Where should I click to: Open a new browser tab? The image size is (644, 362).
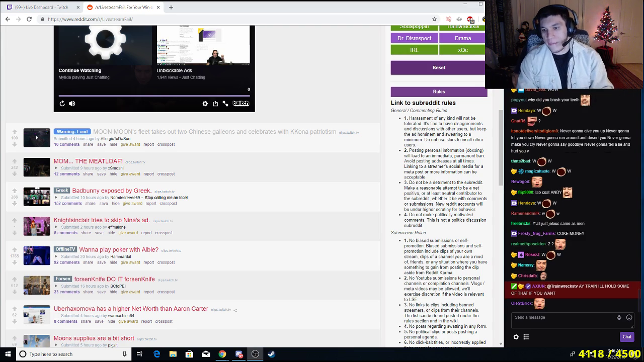point(171,8)
